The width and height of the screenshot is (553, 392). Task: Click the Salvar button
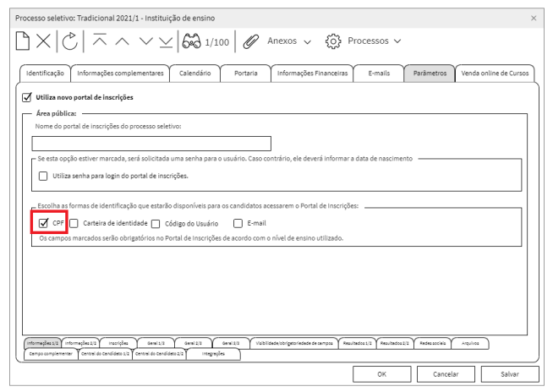(x=510, y=374)
